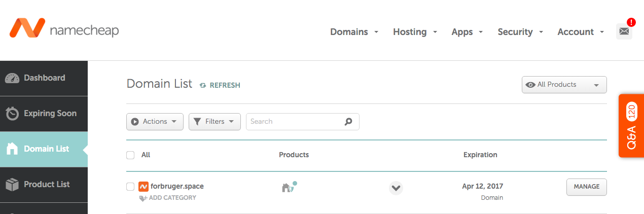The image size is (644, 214).
Task: Click the Expiring Soon stopwatch icon
Action: 12,114
